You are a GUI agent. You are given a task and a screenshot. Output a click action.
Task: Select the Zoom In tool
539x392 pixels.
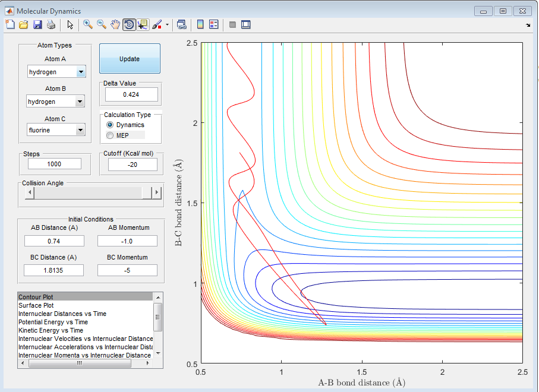pyautogui.click(x=88, y=25)
